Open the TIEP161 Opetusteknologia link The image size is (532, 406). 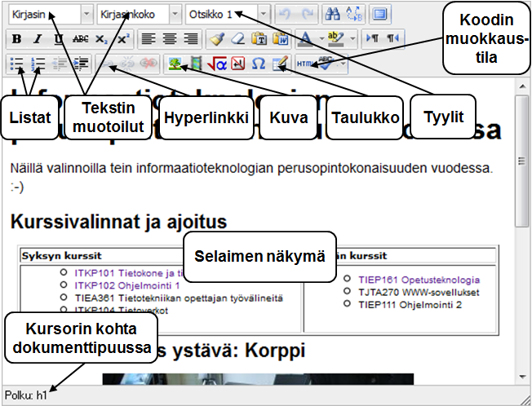coord(419,280)
